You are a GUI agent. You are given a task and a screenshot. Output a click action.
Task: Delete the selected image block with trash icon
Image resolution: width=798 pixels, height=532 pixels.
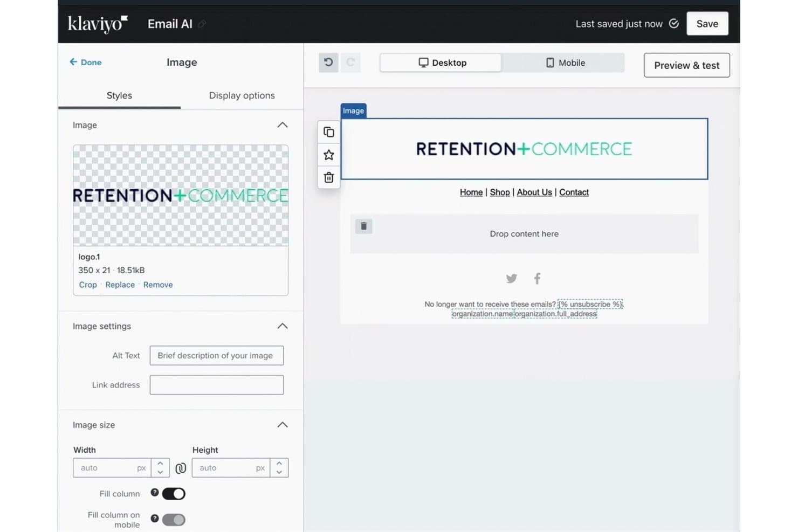tap(329, 177)
